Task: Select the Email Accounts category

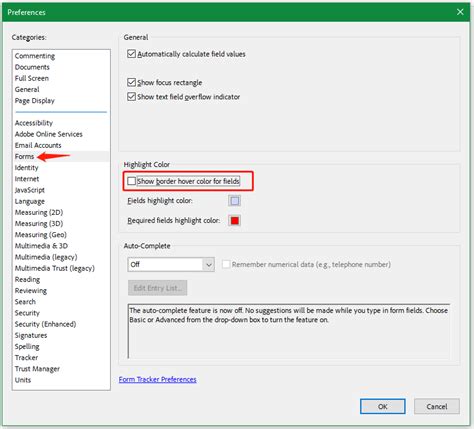Action: pyautogui.click(x=38, y=145)
